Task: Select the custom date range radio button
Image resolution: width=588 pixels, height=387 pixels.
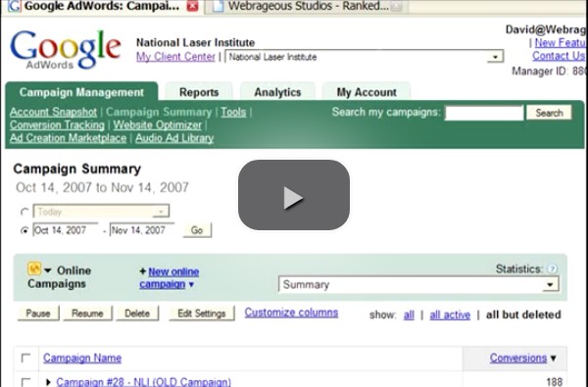Action: pyautogui.click(x=24, y=230)
